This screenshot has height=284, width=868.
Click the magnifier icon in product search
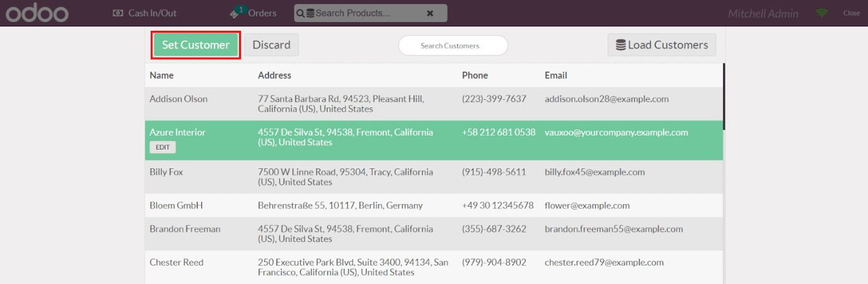[301, 13]
